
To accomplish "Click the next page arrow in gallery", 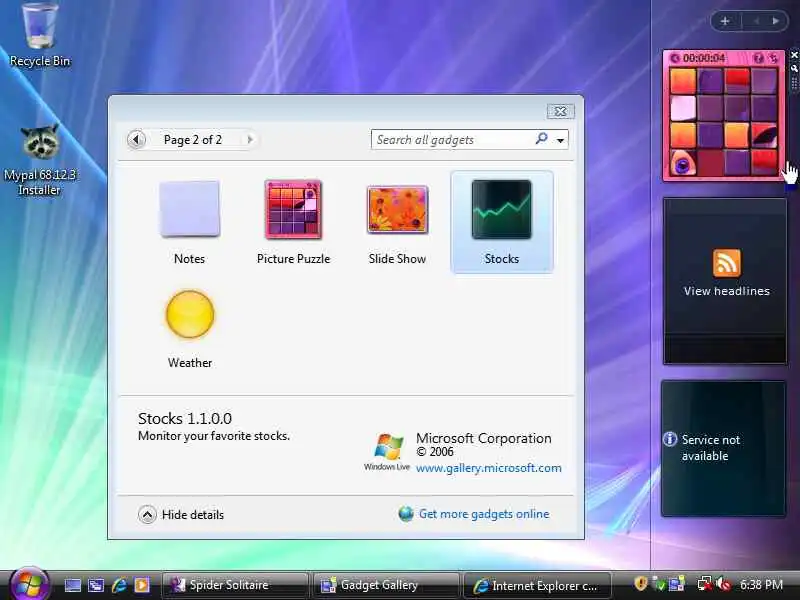I will (249, 139).
